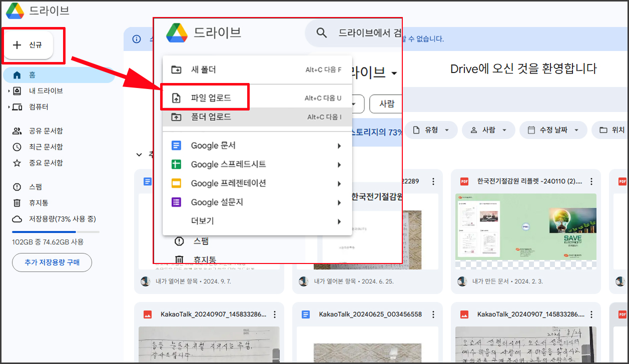
Task: Click the Drive logo in inset window
Action: coord(178,32)
